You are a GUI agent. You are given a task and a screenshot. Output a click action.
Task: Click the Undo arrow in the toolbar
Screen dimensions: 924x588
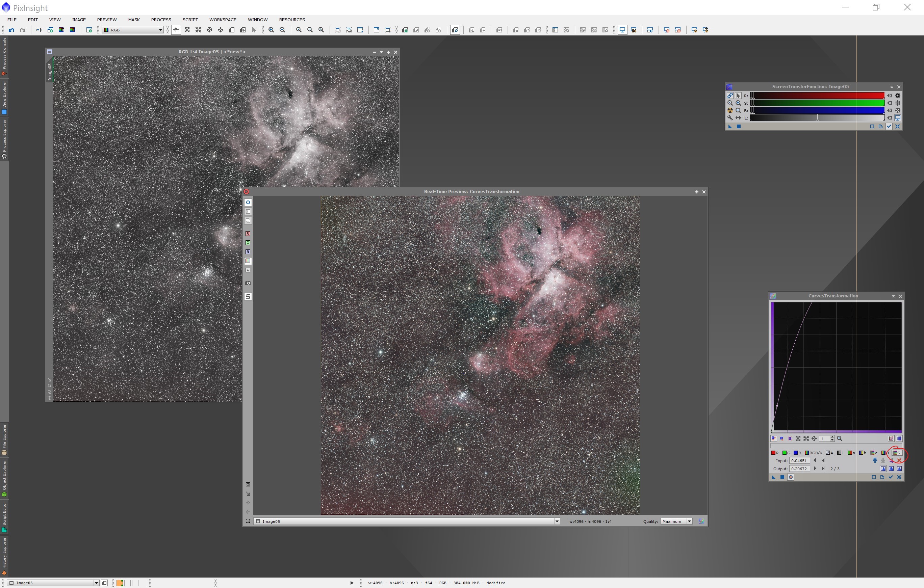[x=11, y=30]
